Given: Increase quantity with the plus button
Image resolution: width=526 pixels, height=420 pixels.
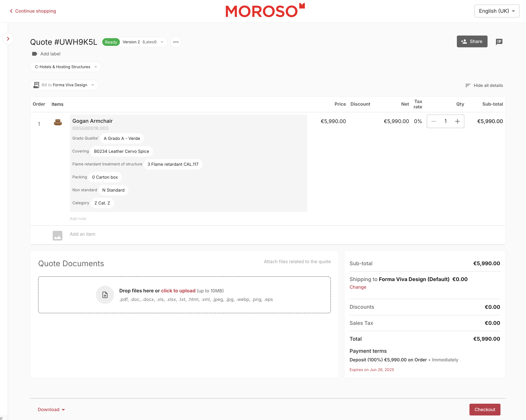Looking at the screenshot, I should point(457,121).
